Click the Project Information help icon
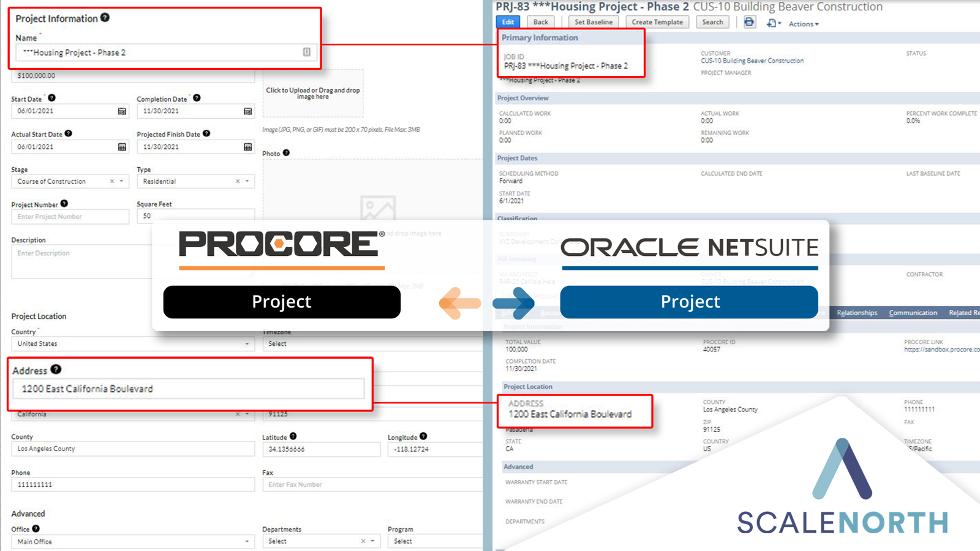This screenshot has height=551, width=980. tap(105, 18)
